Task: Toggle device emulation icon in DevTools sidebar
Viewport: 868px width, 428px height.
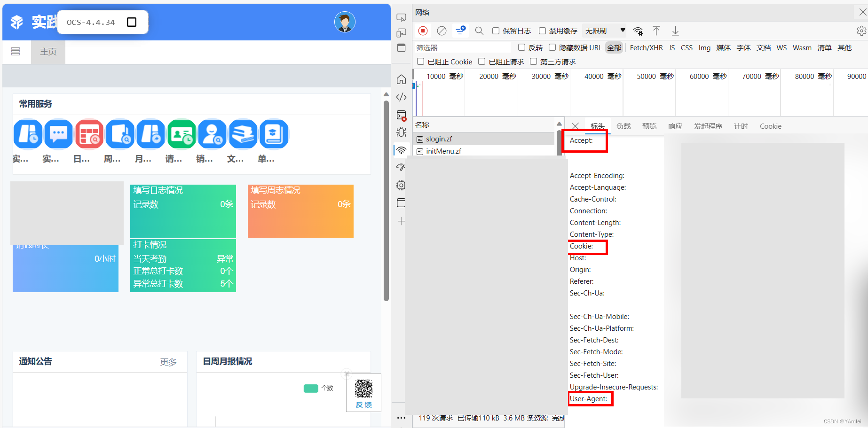Action: click(x=401, y=32)
